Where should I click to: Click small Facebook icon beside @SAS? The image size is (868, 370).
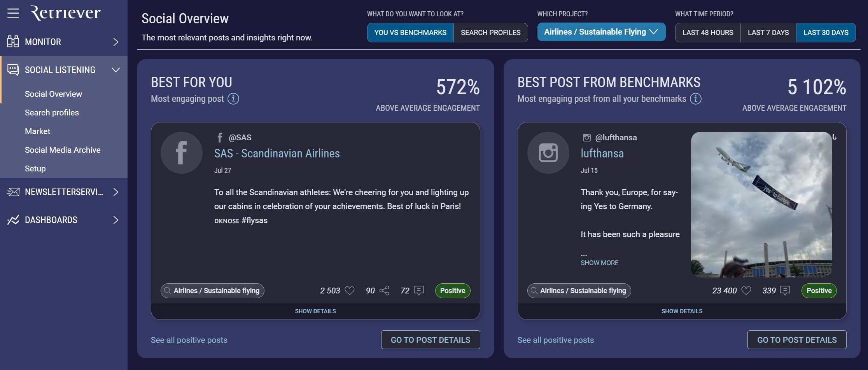pyautogui.click(x=220, y=138)
